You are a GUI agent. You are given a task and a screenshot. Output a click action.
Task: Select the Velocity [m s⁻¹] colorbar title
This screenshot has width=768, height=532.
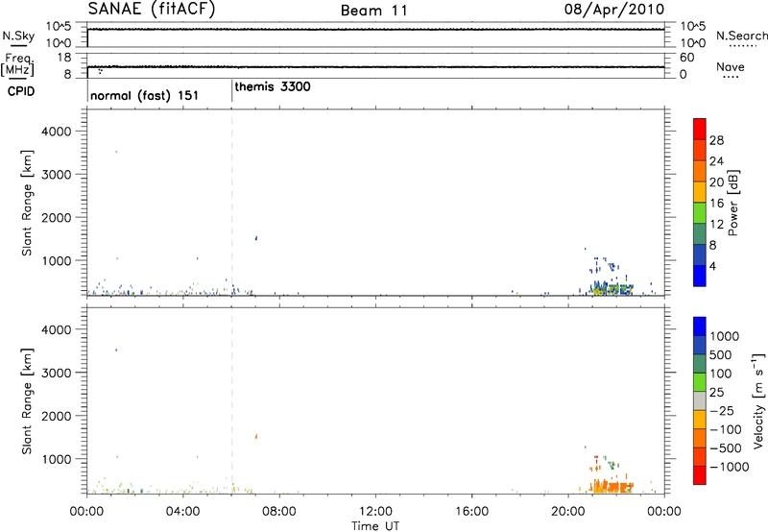pyautogui.click(x=759, y=400)
